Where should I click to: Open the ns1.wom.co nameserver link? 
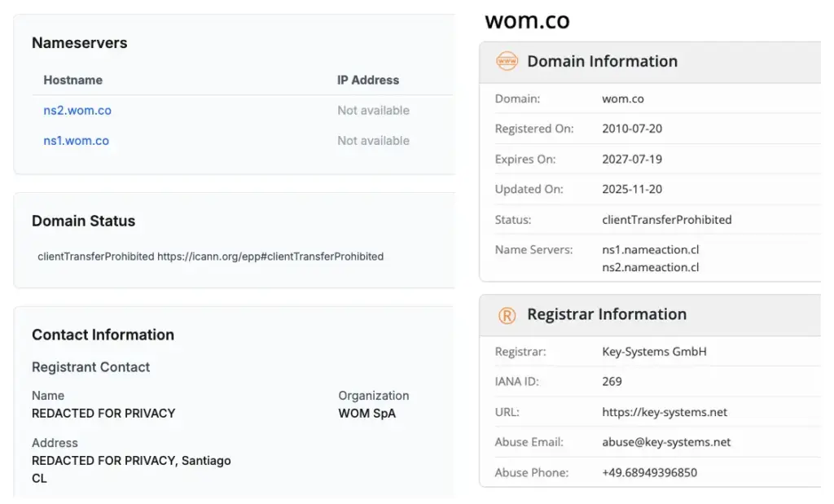(x=76, y=140)
